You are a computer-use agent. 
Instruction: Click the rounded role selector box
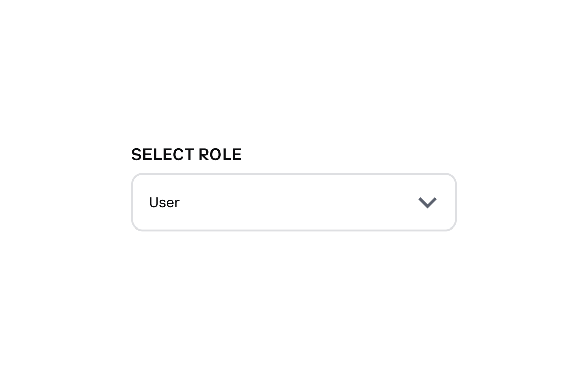(293, 202)
